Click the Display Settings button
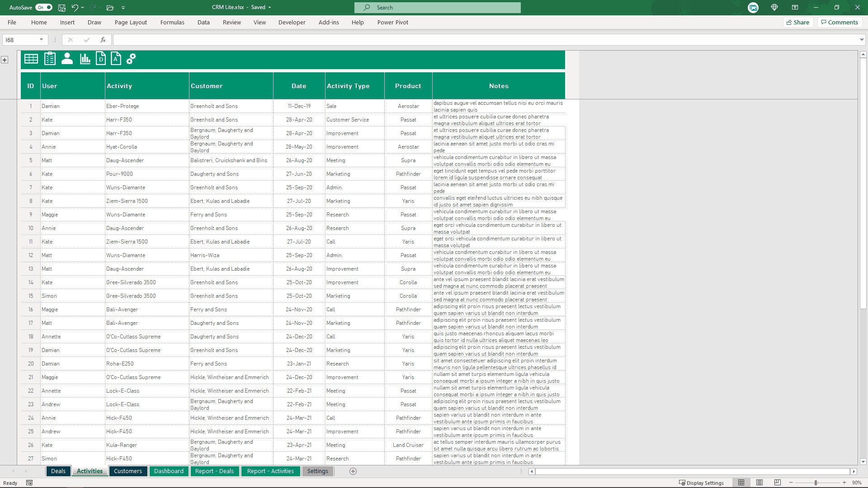The height and width of the screenshot is (488, 868). tap(701, 483)
